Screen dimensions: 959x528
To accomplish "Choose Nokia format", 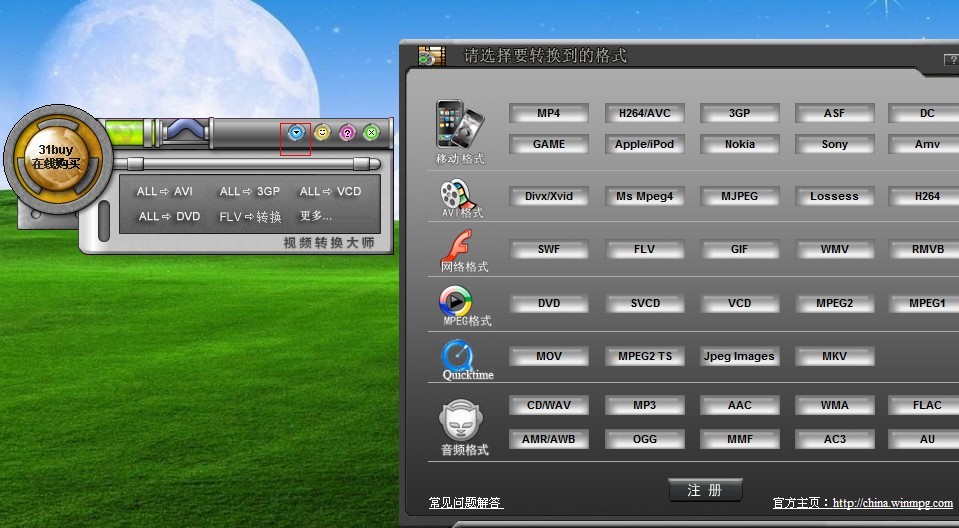I will tap(739, 144).
